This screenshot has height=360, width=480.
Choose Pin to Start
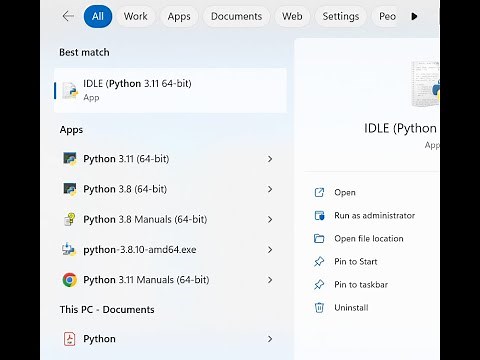click(356, 261)
